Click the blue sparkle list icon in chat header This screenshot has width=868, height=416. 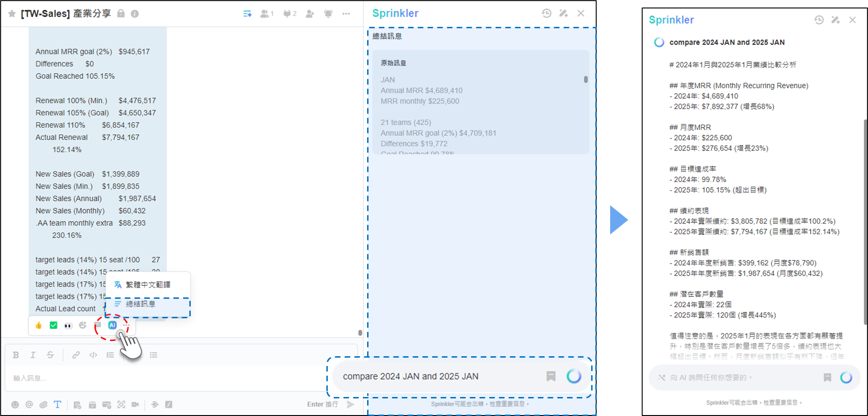pyautogui.click(x=247, y=14)
